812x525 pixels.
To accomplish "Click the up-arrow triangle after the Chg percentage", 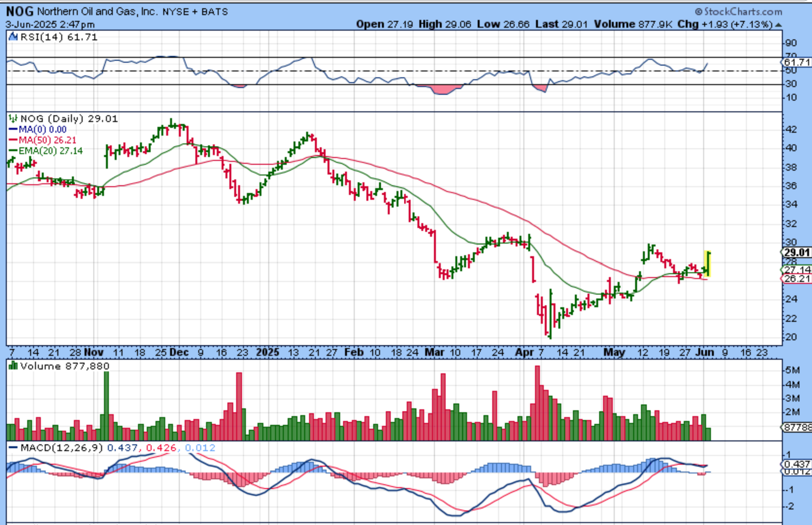I will click(x=778, y=24).
